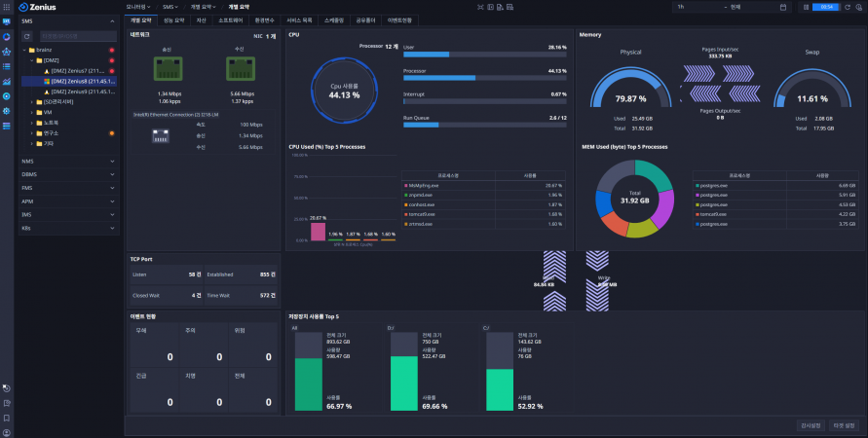Focus the server search input field
This screenshot has height=438, width=868.
point(78,37)
